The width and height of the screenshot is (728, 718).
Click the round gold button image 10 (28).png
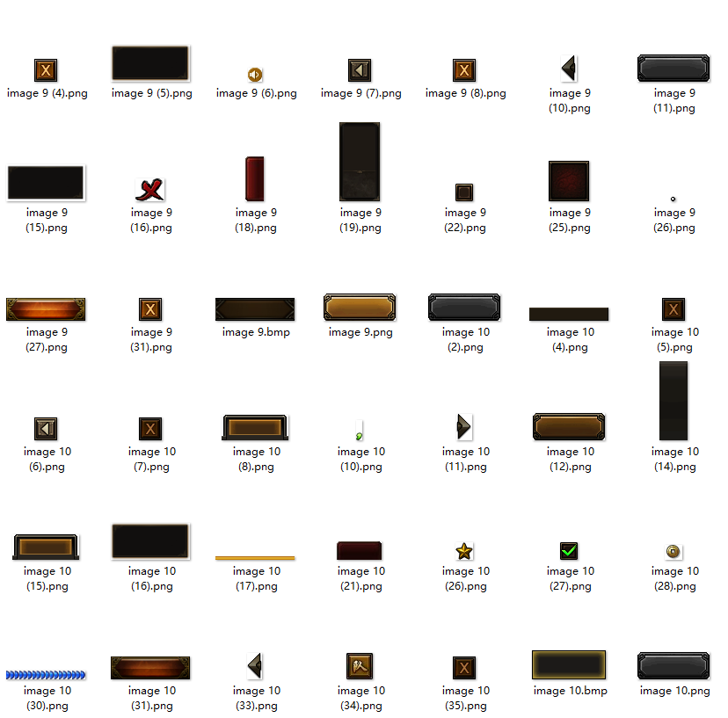point(673,551)
